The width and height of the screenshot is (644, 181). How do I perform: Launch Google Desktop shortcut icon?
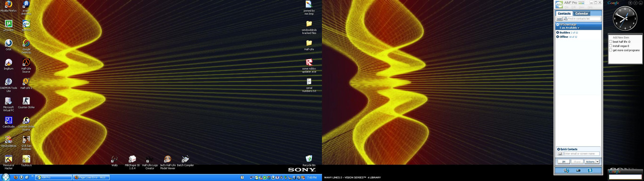point(26,46)
